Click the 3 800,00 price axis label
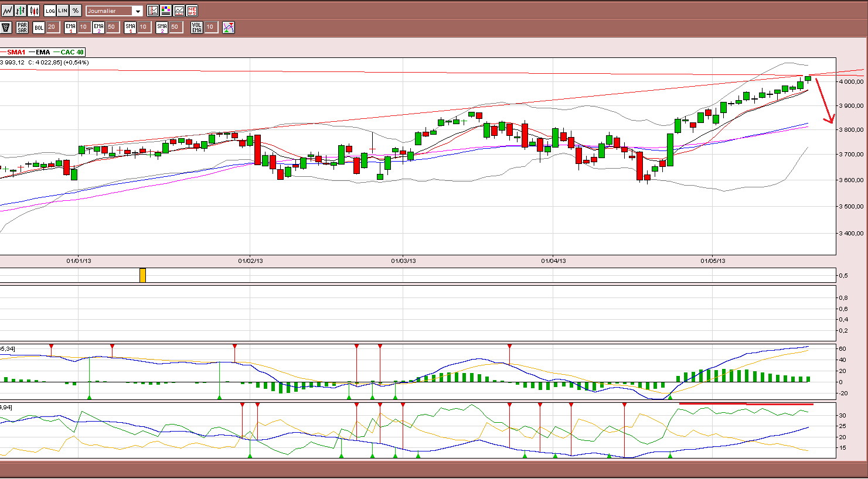868x479 pixels. pyautogui.click(x=852, y=130)
